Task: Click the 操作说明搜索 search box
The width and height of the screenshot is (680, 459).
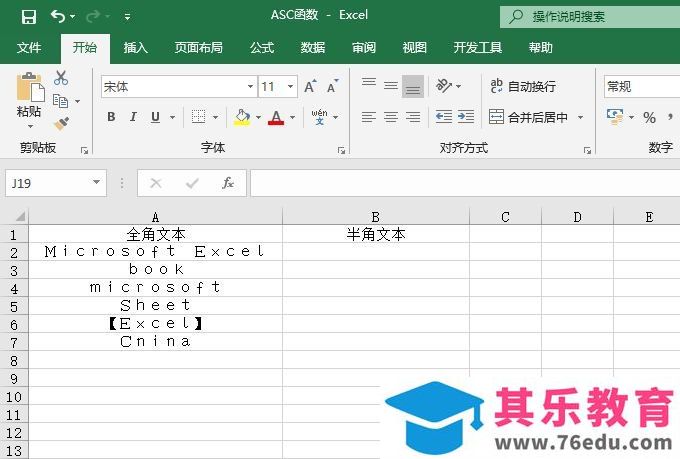Action: click(x=590, y=17)
